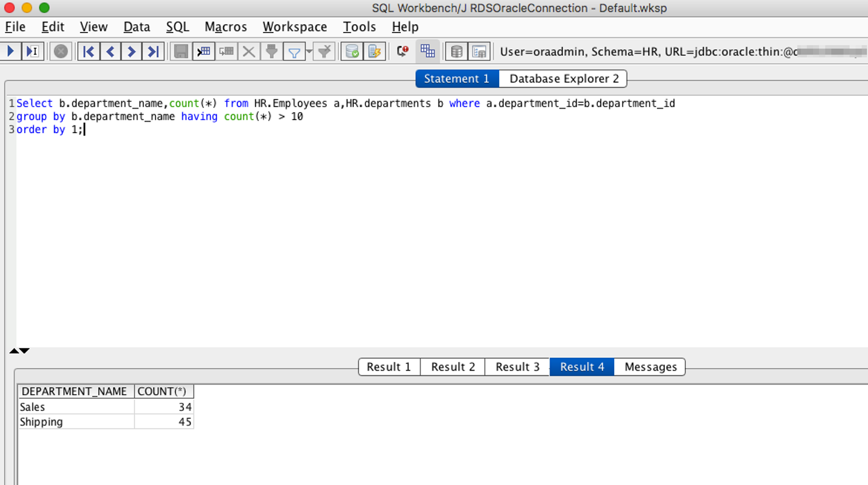Viewport: 868px width, 485px height.
Task: Jump to last statement in history
Action: (153, 51)
